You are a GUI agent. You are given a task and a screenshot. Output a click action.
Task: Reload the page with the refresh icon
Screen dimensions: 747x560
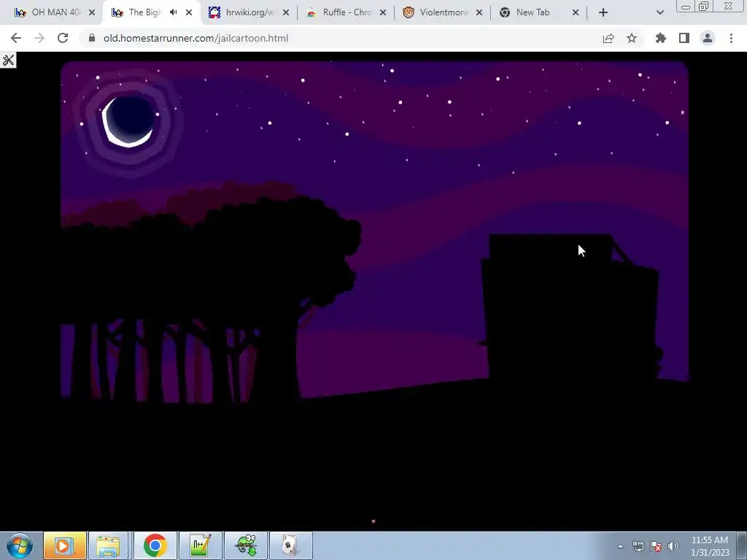point(63,38)
